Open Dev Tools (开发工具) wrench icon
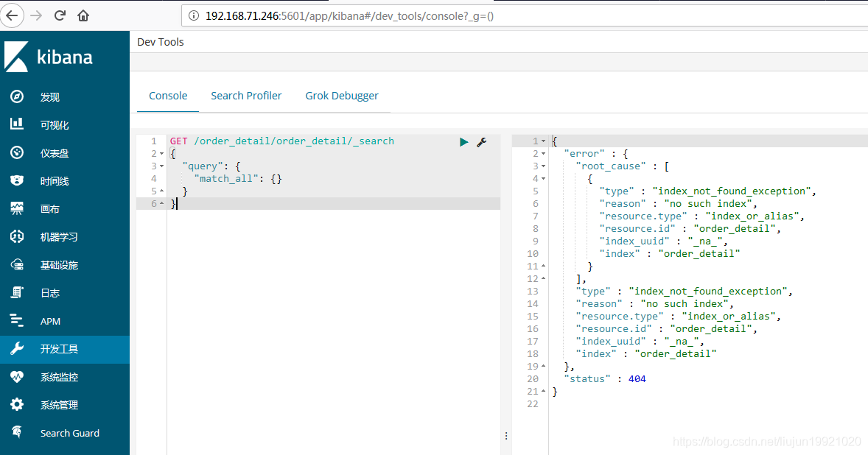The width and height of the screenshot is (868, 455). 17,348
